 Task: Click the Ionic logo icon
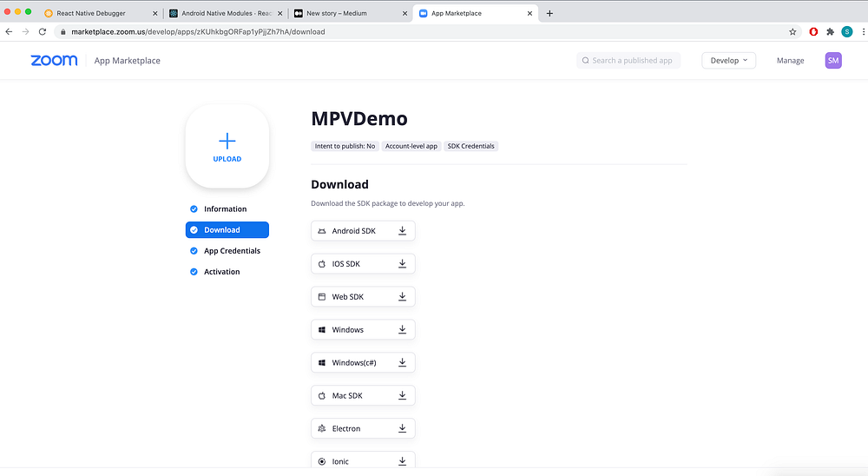pos(322,461)
